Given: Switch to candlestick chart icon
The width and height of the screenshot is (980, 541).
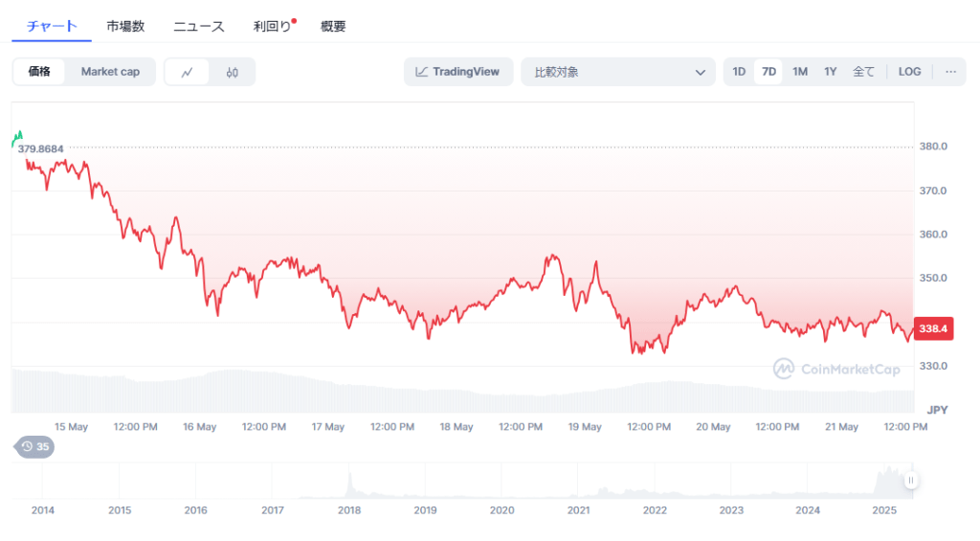Looking at the screenshot, I should pyautogui.click(x=233, y=72).
